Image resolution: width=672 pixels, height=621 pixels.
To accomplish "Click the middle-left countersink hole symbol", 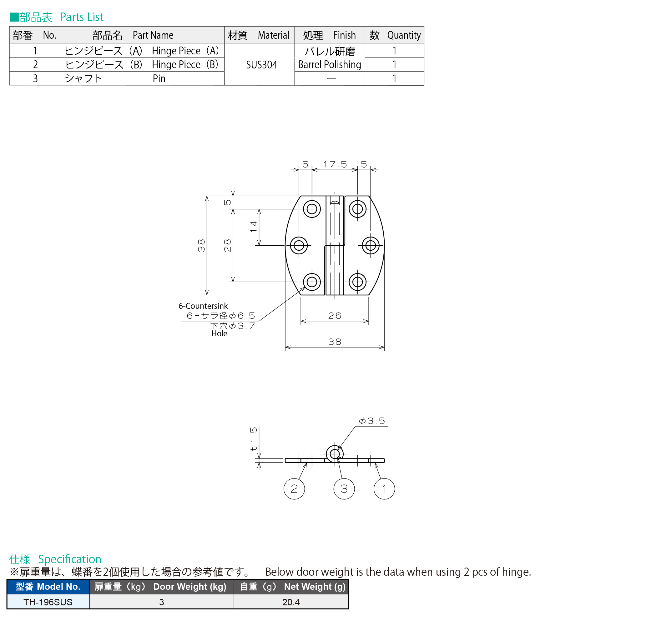I will (x=299, y=245).
